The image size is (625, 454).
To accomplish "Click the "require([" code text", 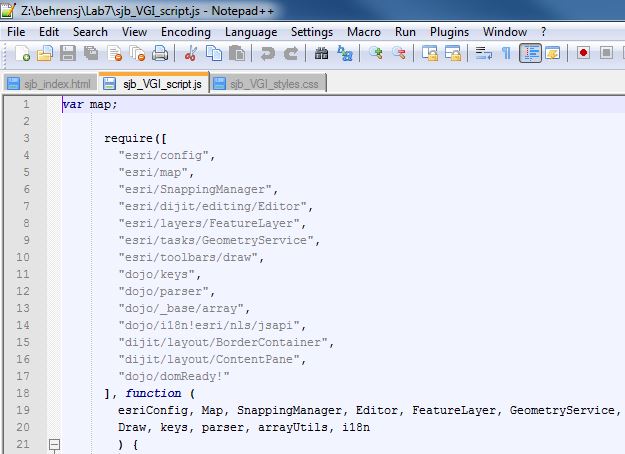I will tap(136, 138).
